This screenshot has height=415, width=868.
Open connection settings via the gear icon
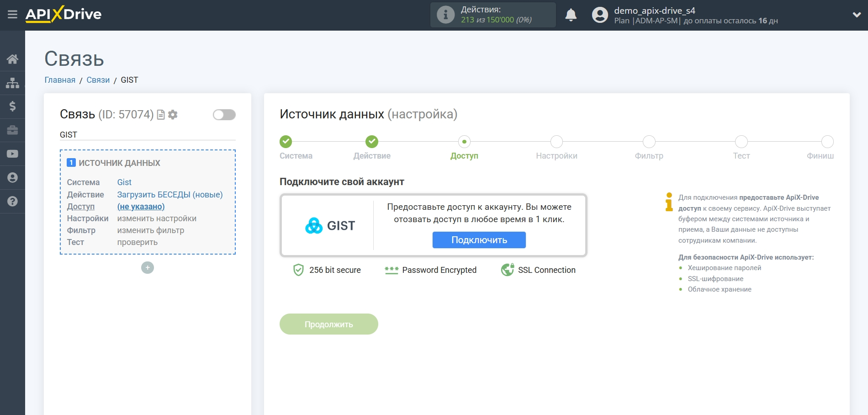click(x=172, y=115)
